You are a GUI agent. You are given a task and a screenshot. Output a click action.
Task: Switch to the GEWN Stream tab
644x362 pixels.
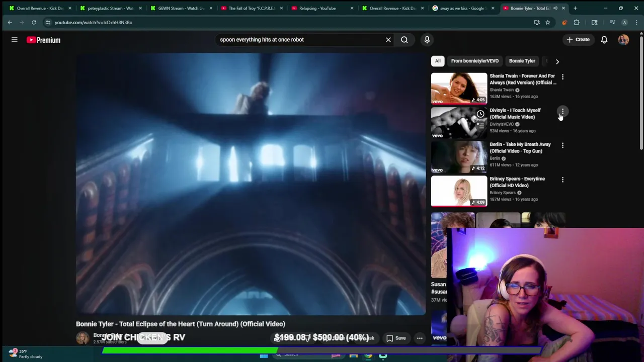click(x=181, y=8)
